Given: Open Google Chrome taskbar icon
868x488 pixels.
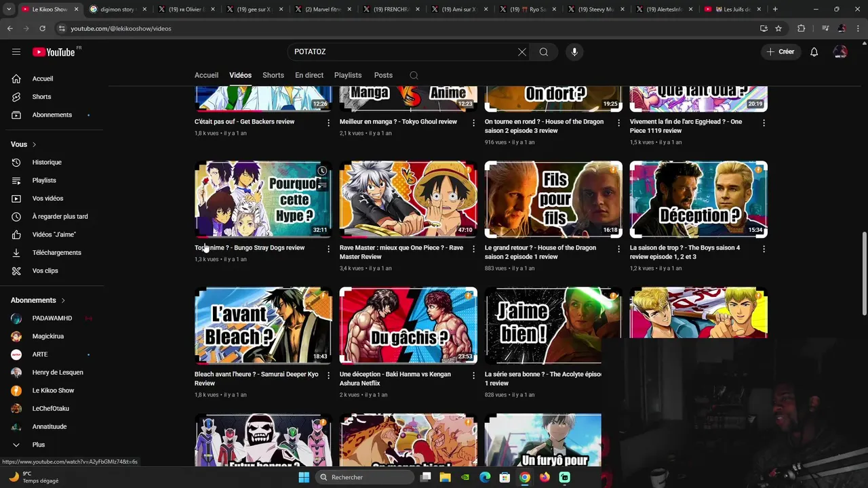Looking at the screenshot, I should pyautogui.click(x=525, y=477).
